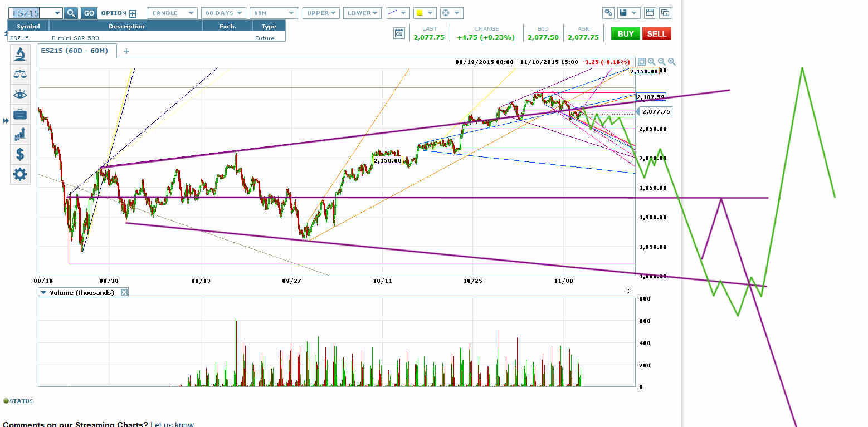The width and height of the screenshot is (868, 427).
Task: Click the 2,077.75 current price axis marker
Action: click(656, 111)
